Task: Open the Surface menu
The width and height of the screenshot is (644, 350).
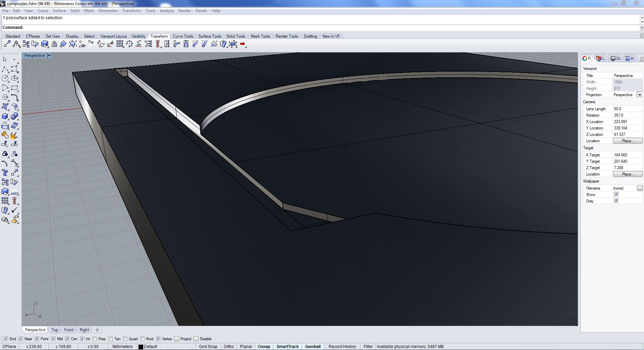Action: [59, 11]
